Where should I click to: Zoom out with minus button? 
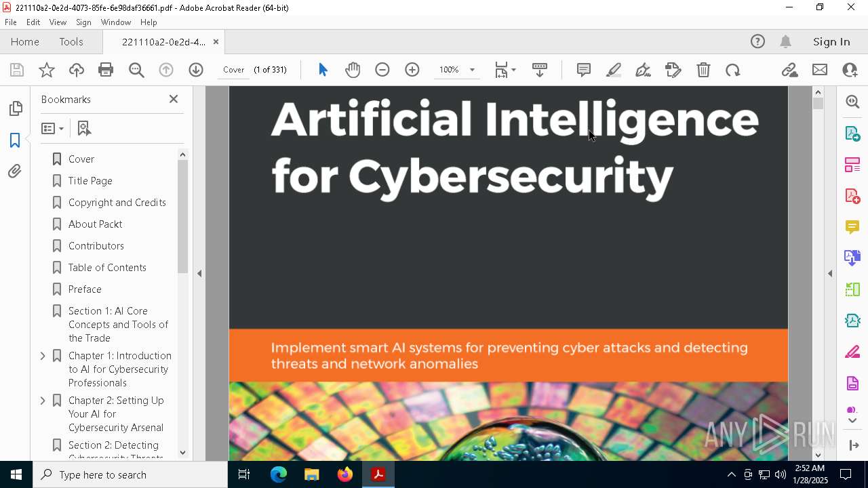pyautogui.click(x=382, y=70)
